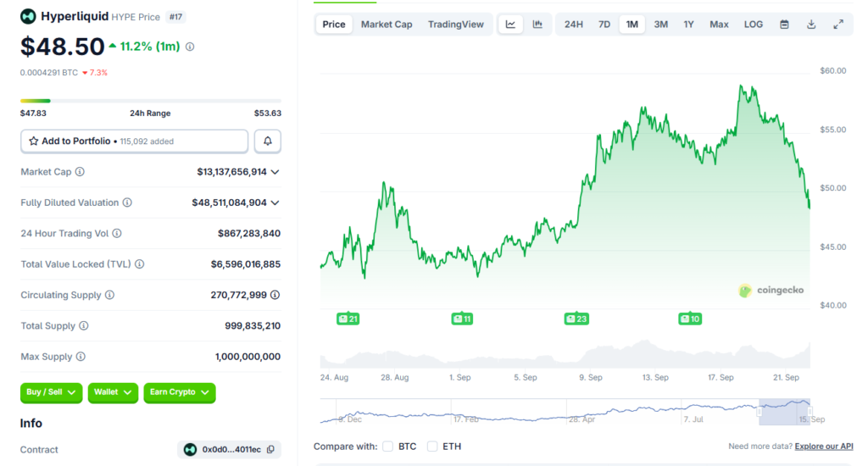The width and height of the screenshot is (868, 466).
Task: Toggle LOG scale on chart
Action: coord(754,25)
